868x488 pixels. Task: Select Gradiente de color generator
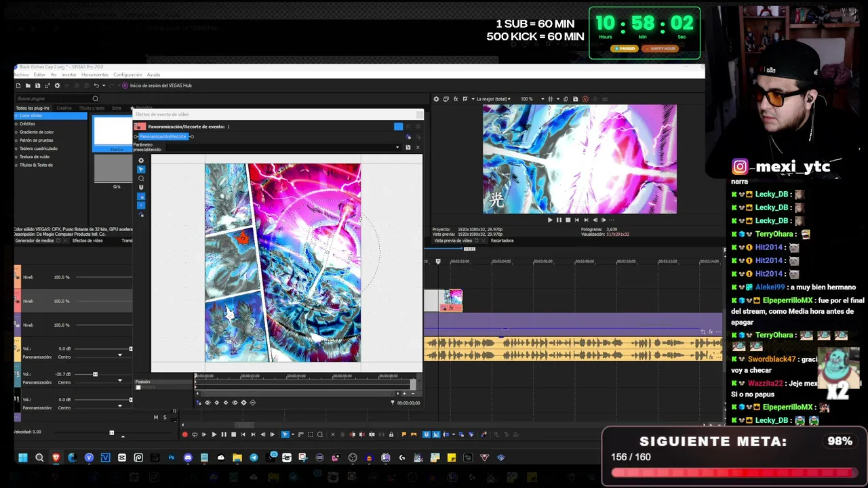point(37,132)
